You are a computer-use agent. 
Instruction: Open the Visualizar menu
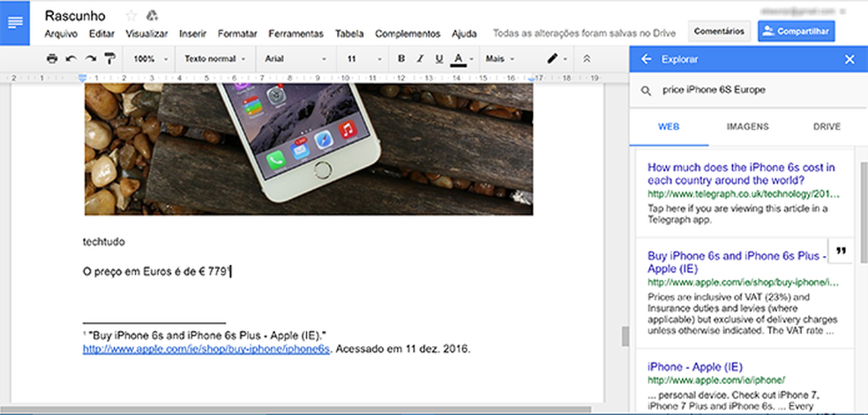[x=146, y=34]
